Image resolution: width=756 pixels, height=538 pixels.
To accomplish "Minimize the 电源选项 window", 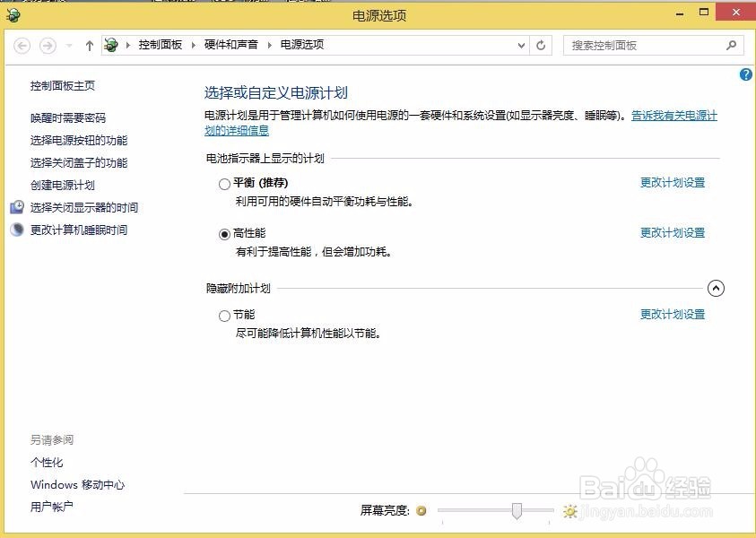I will (x=680, y=13).
